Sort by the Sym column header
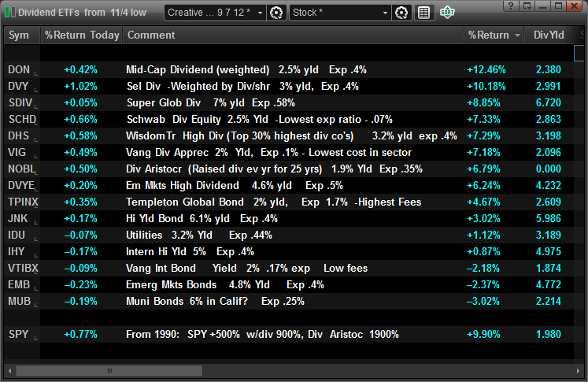Viewport: 588px width, 382px height. click(22, 35)
